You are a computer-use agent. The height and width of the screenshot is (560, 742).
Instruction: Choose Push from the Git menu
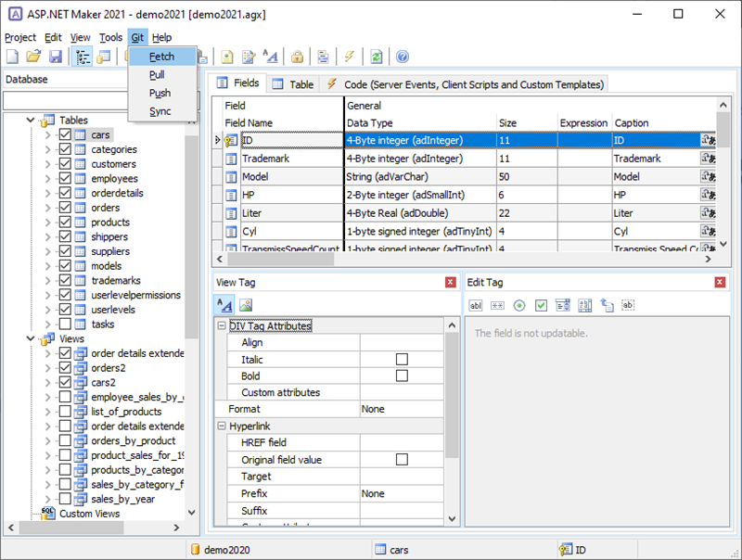tap(162, 93)
